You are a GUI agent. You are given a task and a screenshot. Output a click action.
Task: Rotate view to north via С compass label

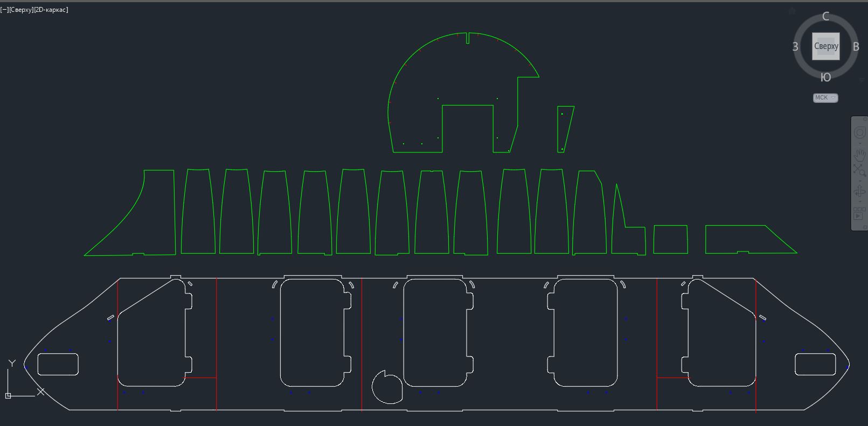(825, 17)
